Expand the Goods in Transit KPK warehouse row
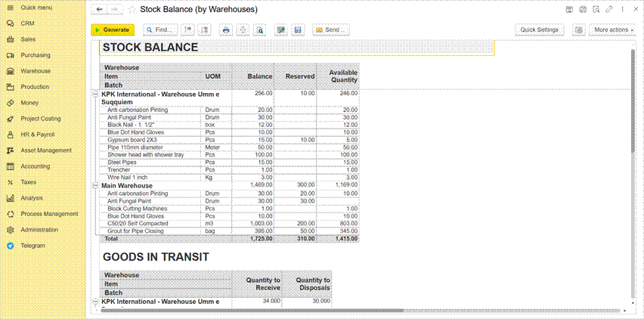The width and height of the screenshot is (644, 319). (x=95, y=302)
